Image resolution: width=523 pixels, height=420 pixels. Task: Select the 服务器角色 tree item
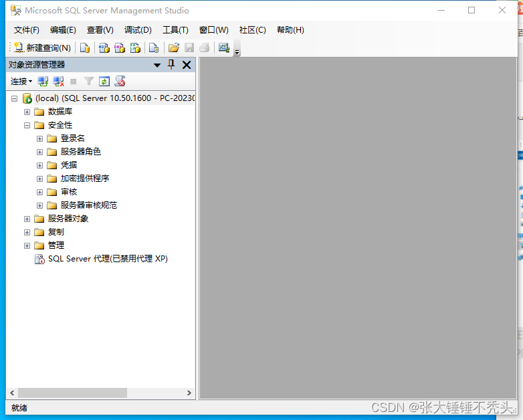[81, 151]
